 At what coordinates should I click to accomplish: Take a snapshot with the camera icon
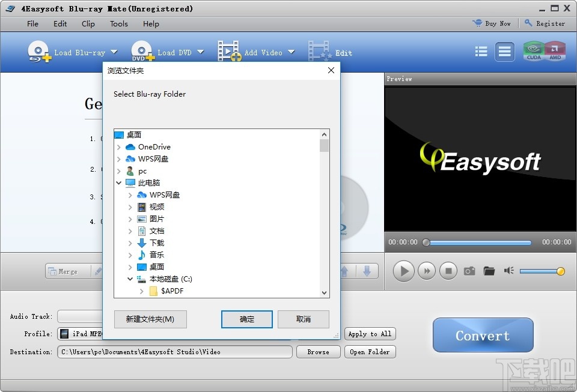tap(469, 271)
